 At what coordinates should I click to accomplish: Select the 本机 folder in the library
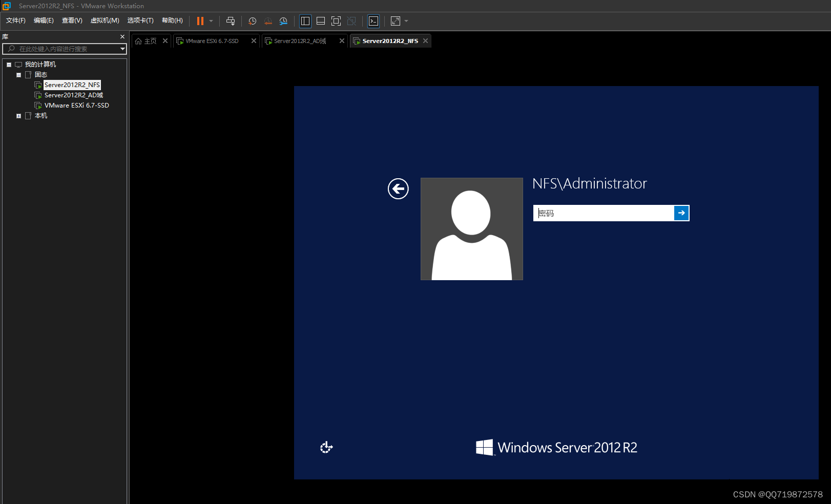click(x=41, y=116)
